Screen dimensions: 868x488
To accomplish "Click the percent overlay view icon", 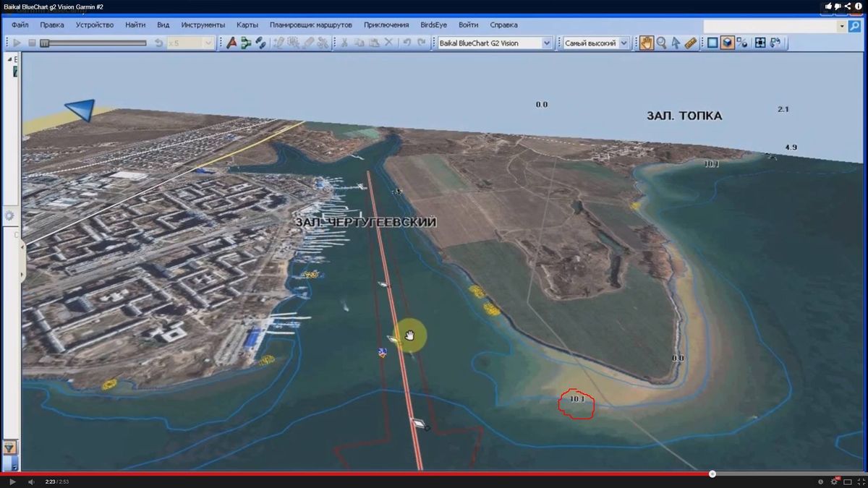I will point(742,43).
